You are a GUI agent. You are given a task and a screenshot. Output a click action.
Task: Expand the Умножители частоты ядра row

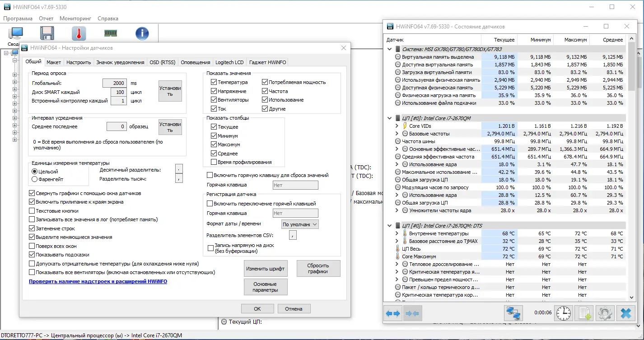(x=397, y=210)
